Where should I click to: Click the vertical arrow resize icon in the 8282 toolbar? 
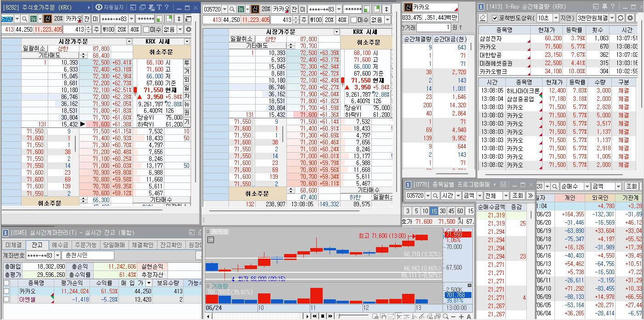[x=179, y=19]
